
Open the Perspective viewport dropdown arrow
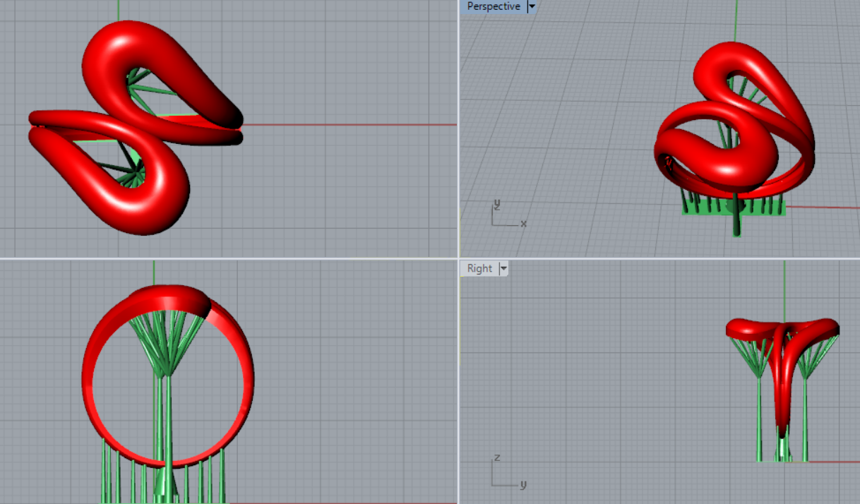[532, 6]
